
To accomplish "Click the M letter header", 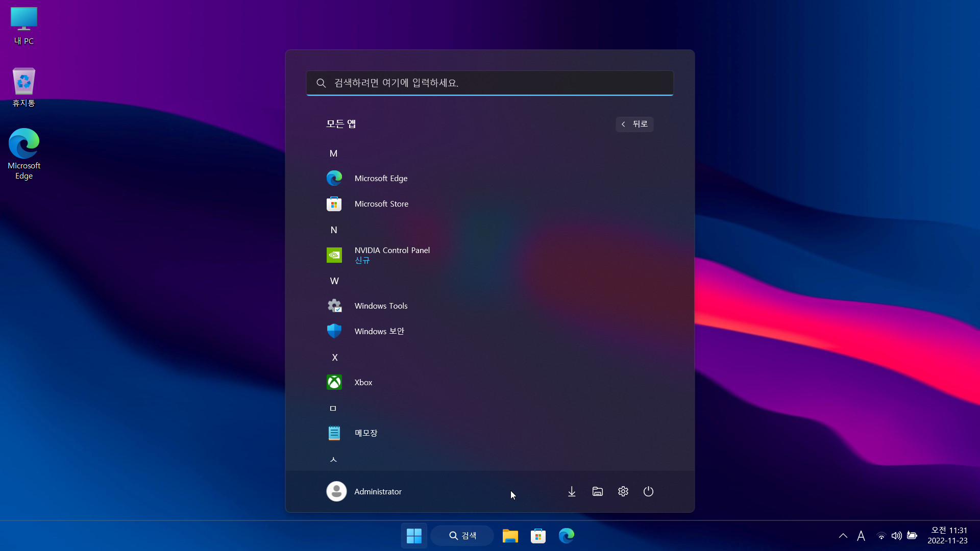I will pos(333,154).
